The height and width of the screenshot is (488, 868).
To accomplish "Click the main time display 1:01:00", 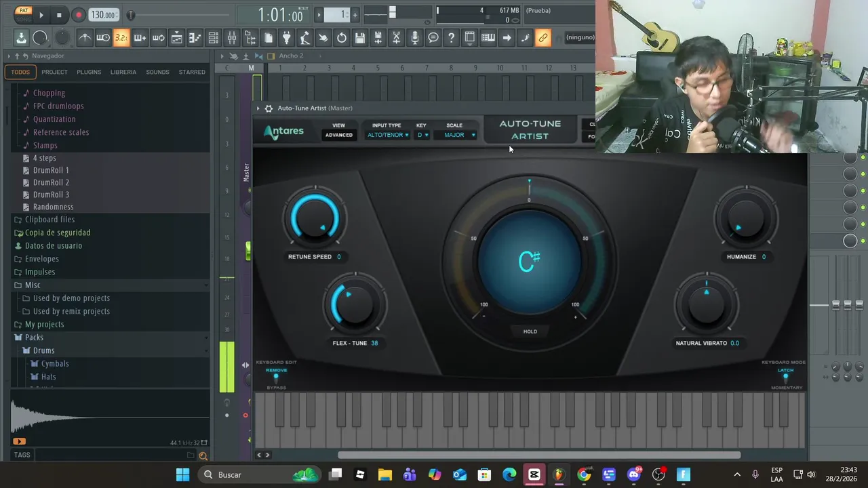I will pos(281,15).
